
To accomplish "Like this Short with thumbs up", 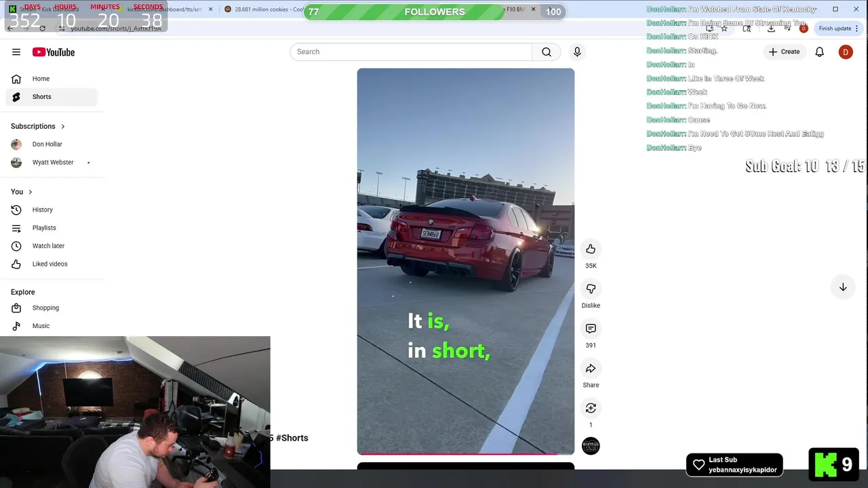I will (591, 249).
